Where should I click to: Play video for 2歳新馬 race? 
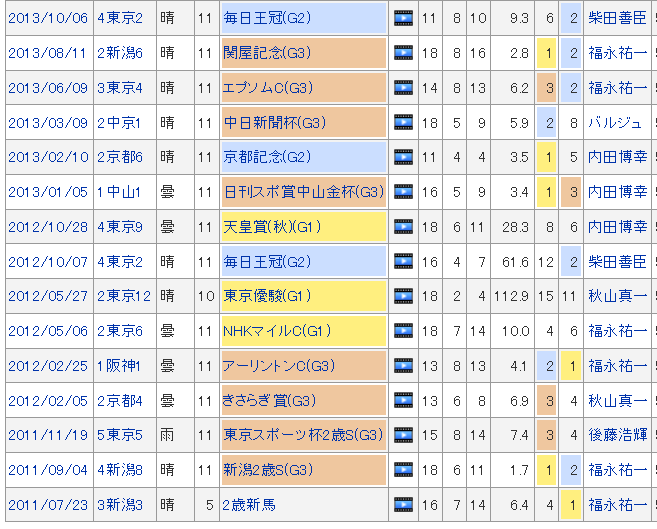point(403,505)
